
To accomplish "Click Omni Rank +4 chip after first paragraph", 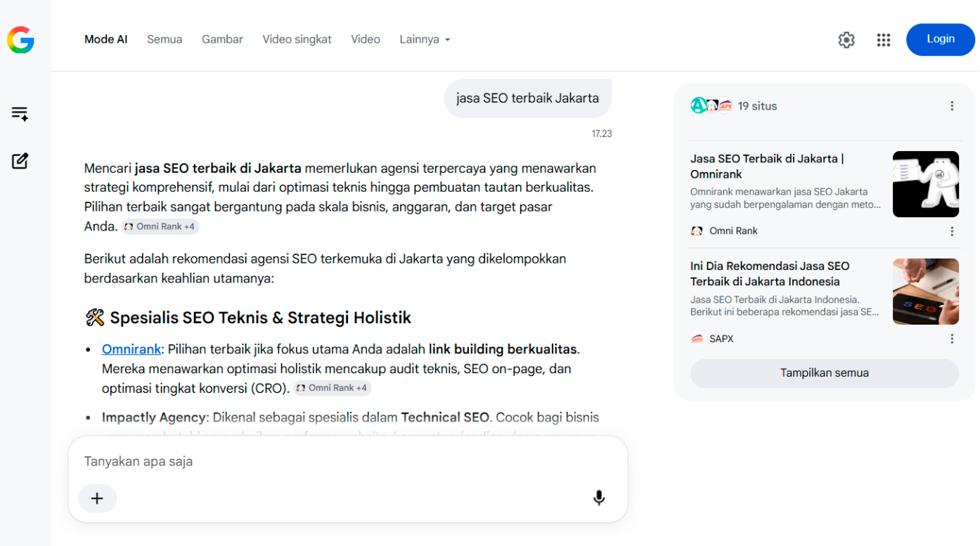I will click(160, 227).
